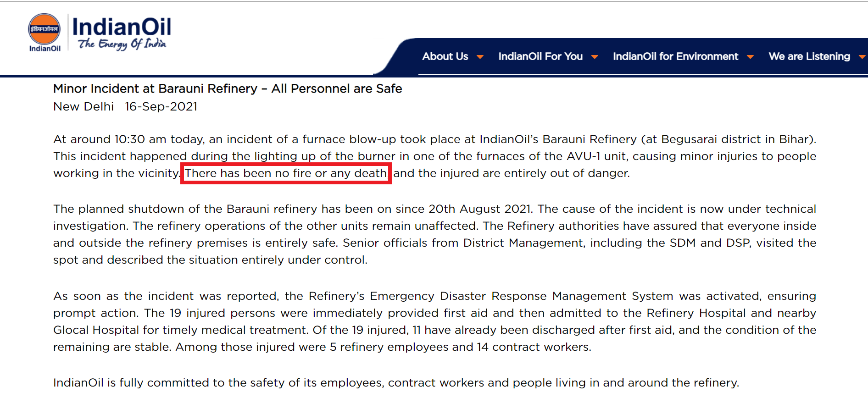This screenshot has height=398, width=868.
Task: Click the orange circular IndianOil emblem
Action: (x=44, y=29)
